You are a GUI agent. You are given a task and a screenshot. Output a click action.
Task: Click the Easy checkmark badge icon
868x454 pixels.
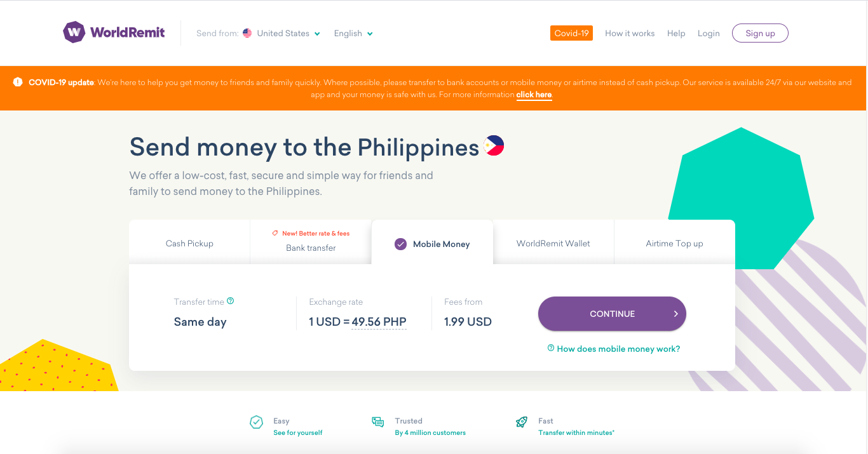tap(256, 422)
